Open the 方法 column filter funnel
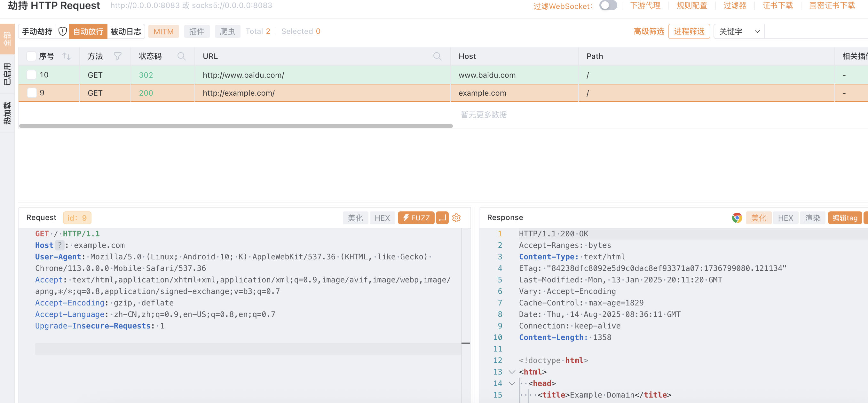The image size is (868, 403). [x=118, y=56]
